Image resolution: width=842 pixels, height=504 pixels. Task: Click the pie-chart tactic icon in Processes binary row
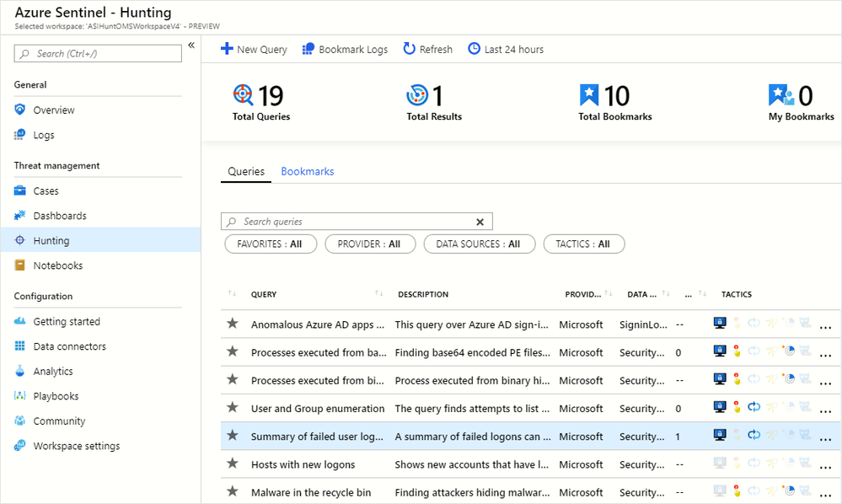click(x=788, y=379)
